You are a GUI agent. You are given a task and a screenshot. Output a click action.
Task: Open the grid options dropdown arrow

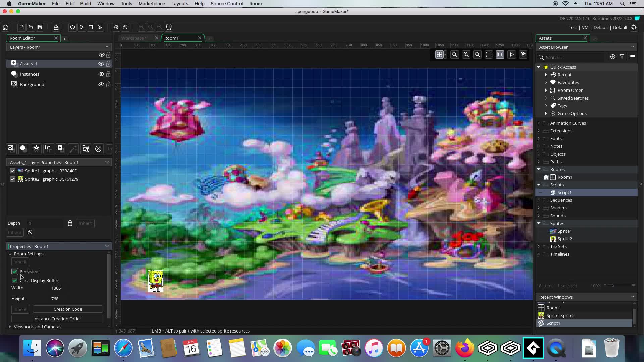click(445, 54)
